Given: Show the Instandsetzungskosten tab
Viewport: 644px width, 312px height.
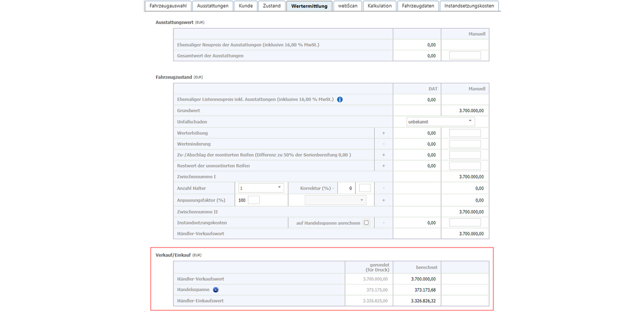Looking at the screenshot, I should (470, 6).
